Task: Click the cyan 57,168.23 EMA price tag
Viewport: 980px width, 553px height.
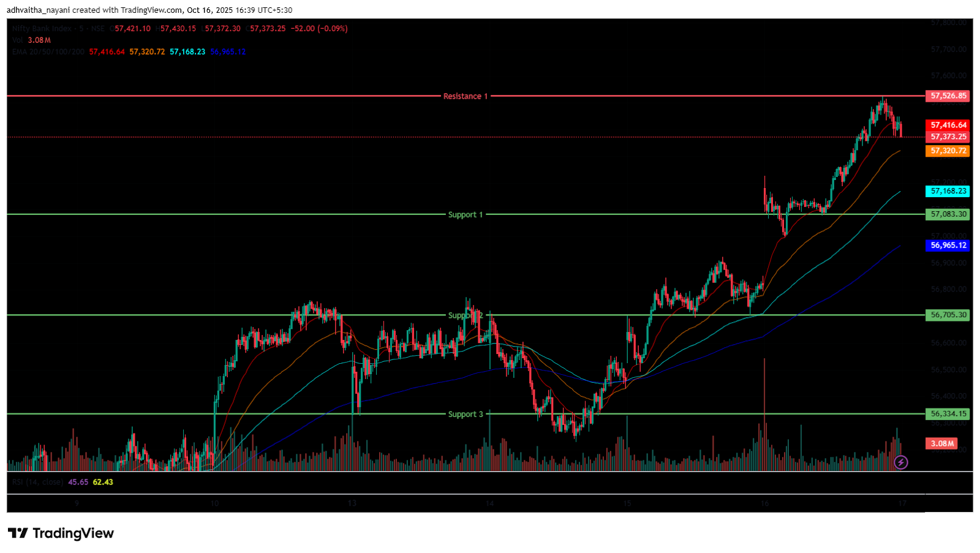Action: [948, 191]
